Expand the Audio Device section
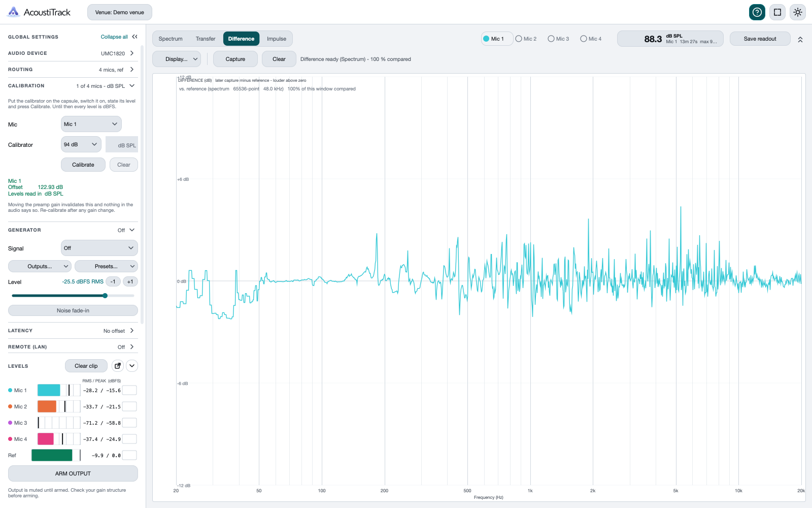This screenshot has width=812, height=508. [73, 53]
